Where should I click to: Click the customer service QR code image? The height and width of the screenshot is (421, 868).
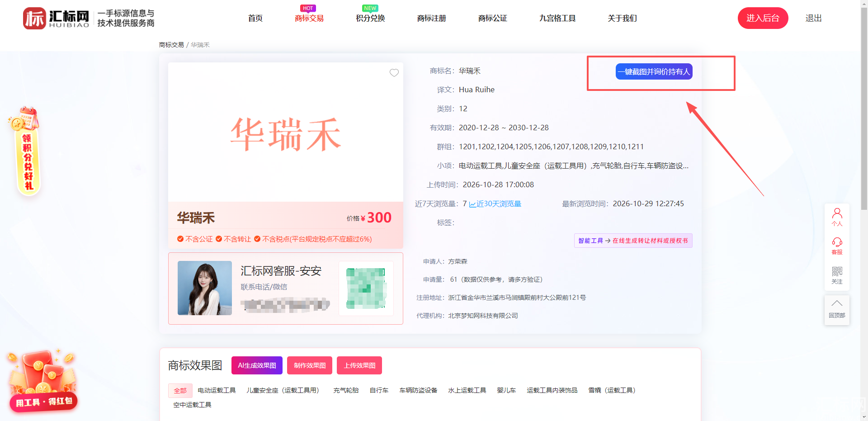click(366, 289)
